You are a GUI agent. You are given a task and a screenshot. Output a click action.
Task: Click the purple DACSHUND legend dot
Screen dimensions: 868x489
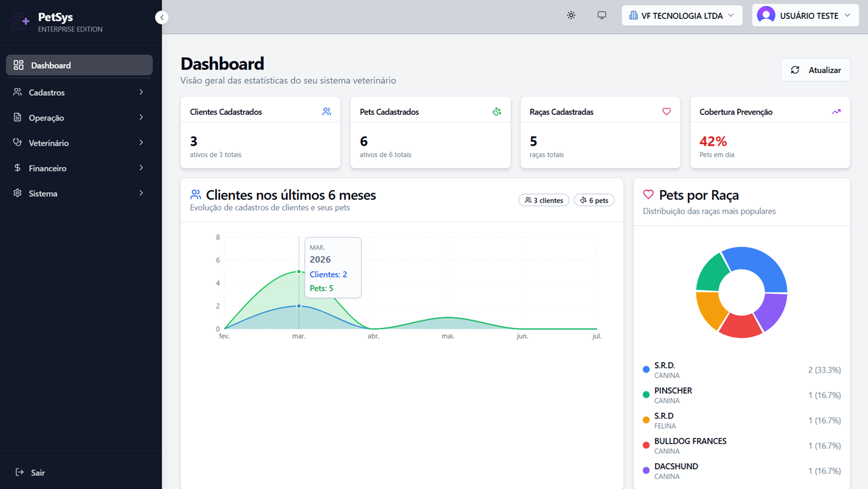(x=646, y=471)
